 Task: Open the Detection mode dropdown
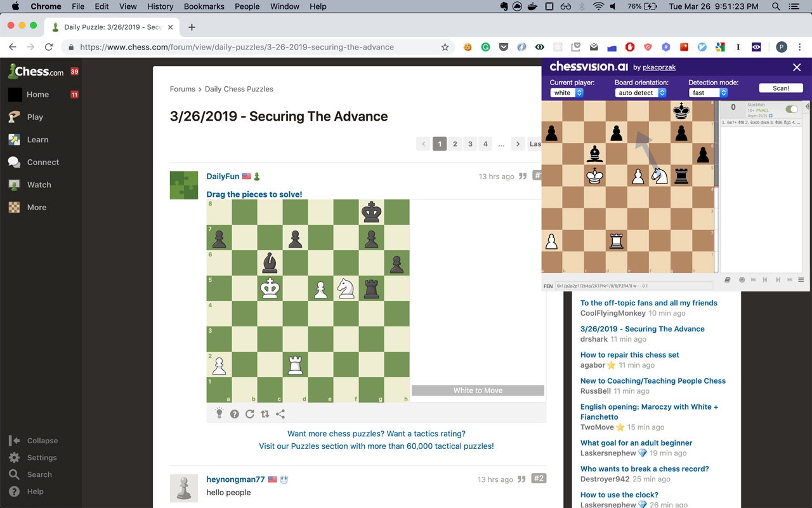pos(706,92)
